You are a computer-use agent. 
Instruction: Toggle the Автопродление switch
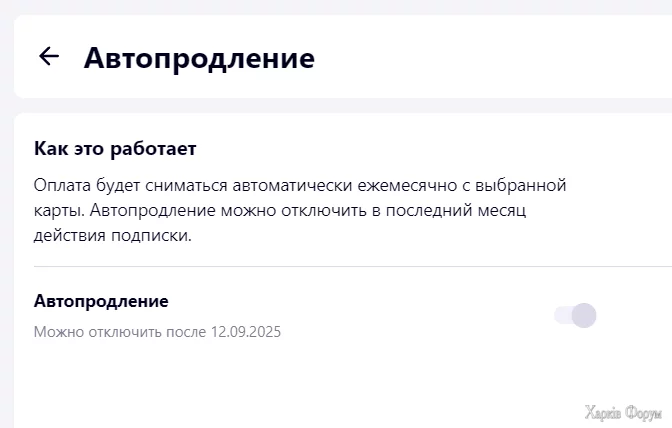tap(575, 316)
